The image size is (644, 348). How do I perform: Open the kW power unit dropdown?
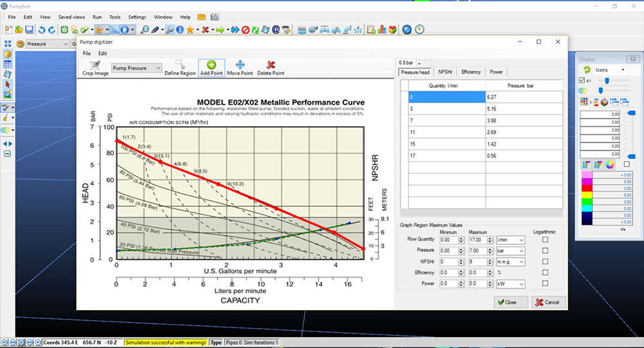tap(511, 284)
